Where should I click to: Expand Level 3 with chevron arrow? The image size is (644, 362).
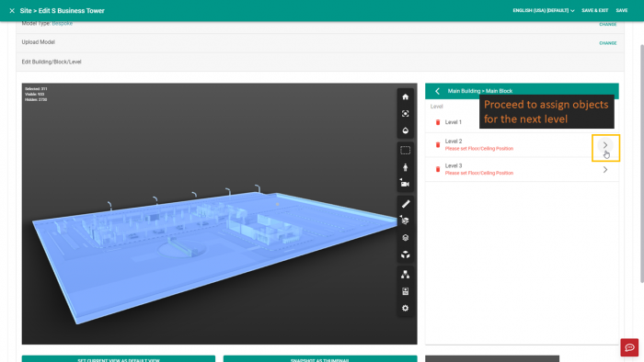[x=605, y=169]
